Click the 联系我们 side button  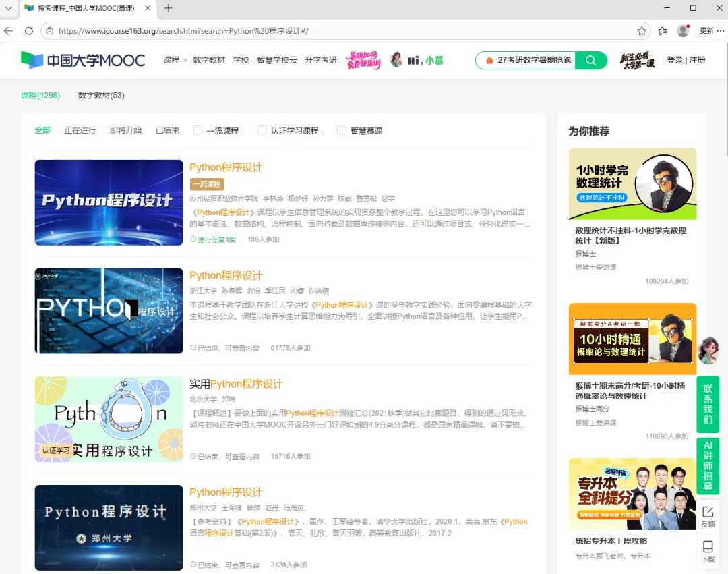click(708, 404)
